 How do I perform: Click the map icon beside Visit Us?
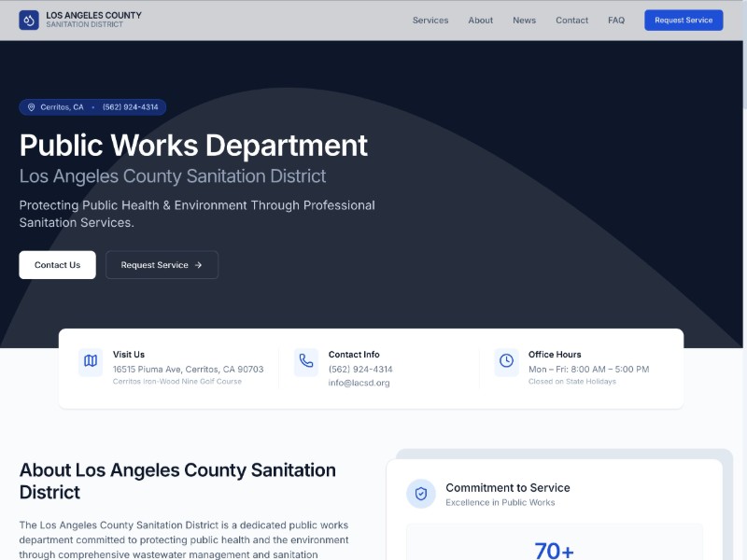[x=91, y=361]
